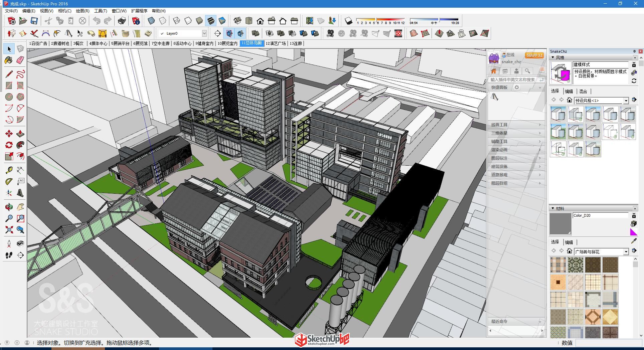The width and height of the screenshot is (644, 350).
Task: Select the 3D Text tool
Action: [20, 193]
